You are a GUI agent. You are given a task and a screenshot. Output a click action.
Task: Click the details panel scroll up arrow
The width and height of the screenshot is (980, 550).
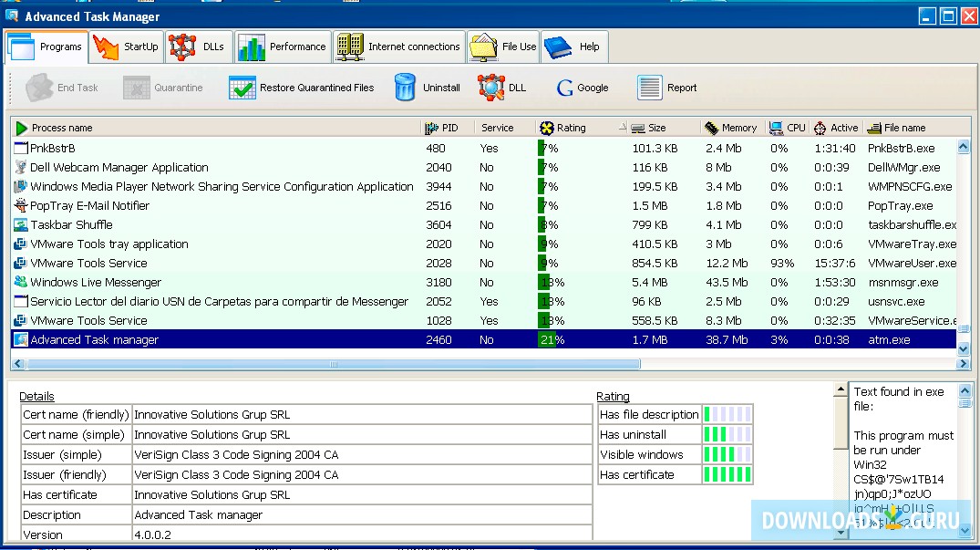pos(841,390)
